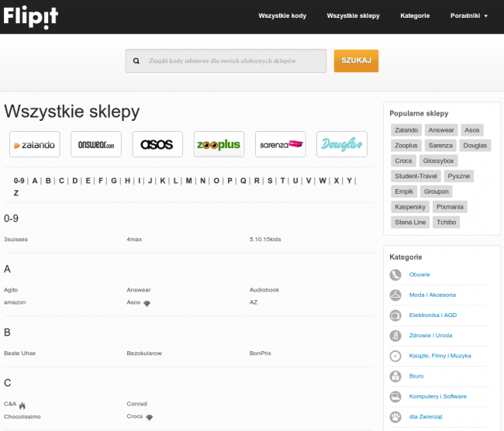This screenshot has height=431, width=504.
Task: Select the Zooplus popular shop tag
Action: click(406, 146)
